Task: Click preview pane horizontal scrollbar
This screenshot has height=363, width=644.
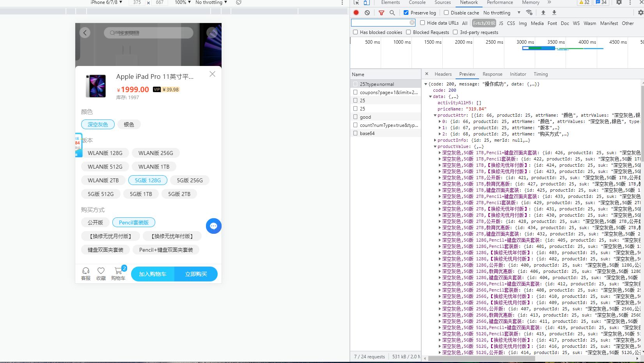Action: click(x=482, y=358)
